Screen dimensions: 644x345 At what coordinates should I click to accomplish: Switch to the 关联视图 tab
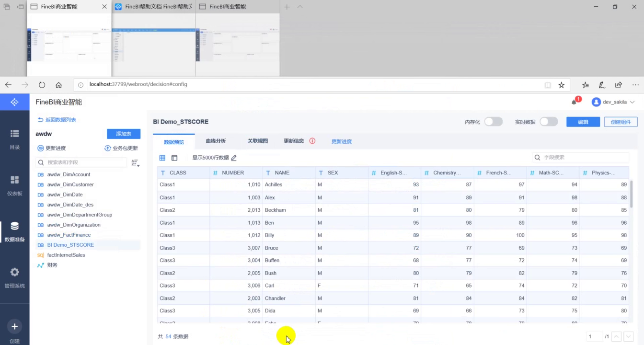[258, 141]
